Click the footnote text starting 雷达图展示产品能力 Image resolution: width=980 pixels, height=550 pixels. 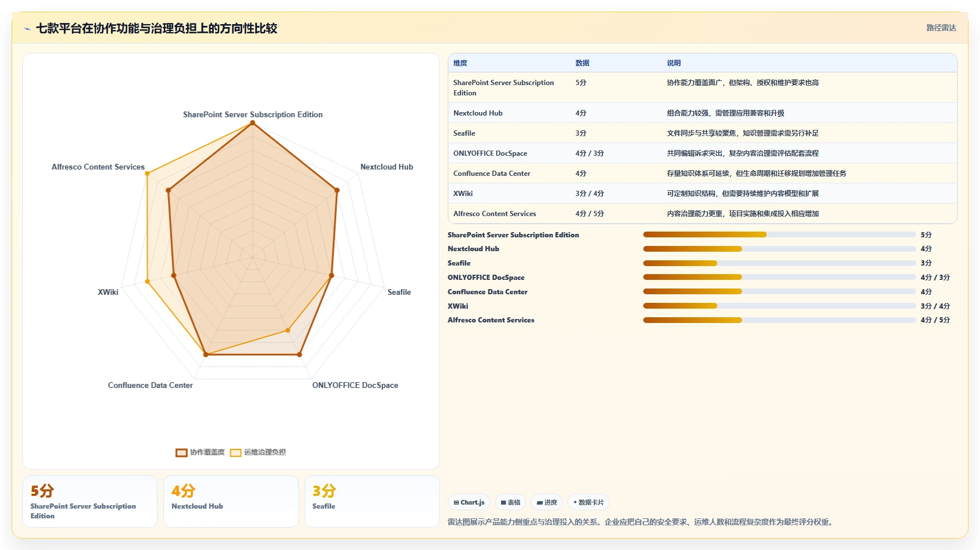641,522
